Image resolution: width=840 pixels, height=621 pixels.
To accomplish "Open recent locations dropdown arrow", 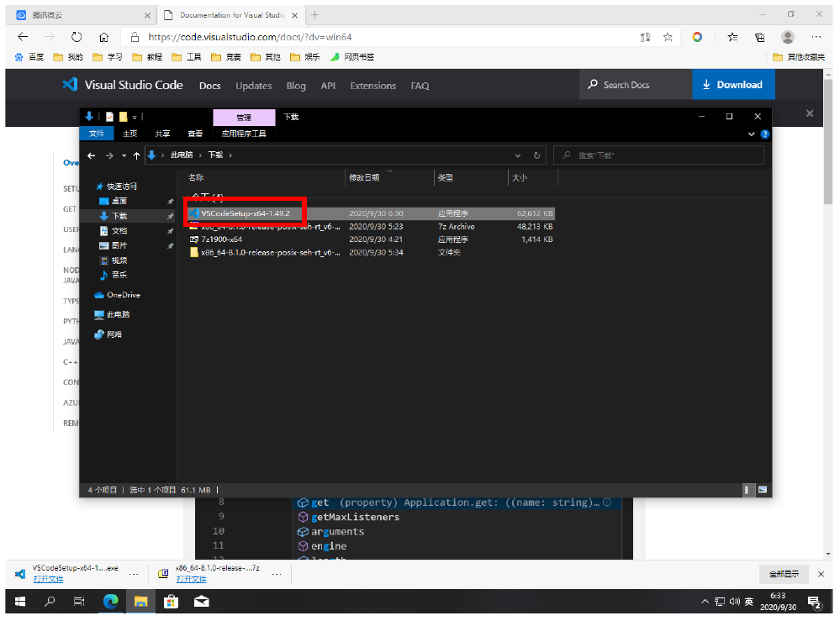I will point(124,155).
